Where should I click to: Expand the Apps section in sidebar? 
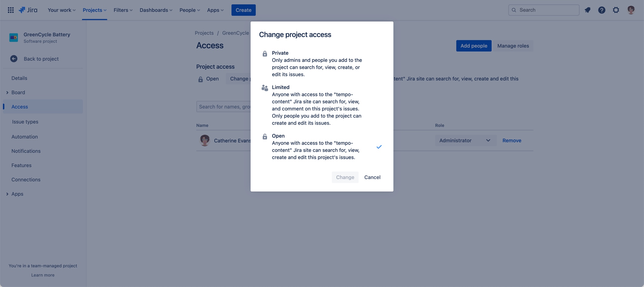point(7,194)
